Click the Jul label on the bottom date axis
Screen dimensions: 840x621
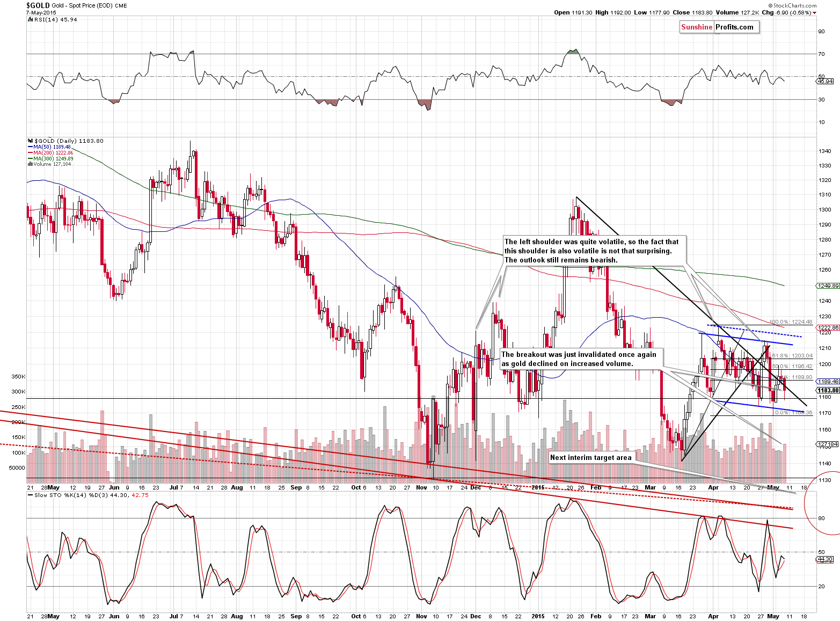pos(173,616)
